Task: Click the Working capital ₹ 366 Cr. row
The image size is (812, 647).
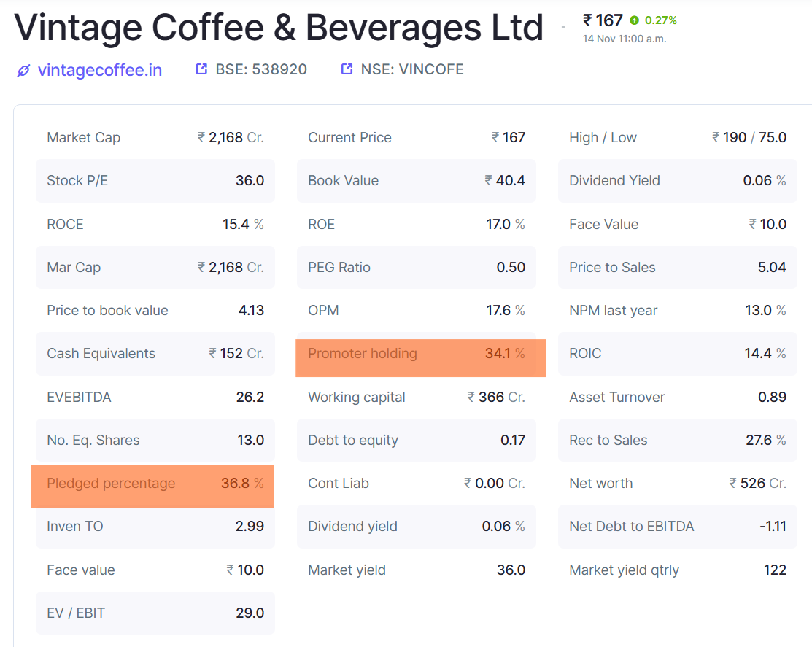Action: pyautogui.click(x=417, y=397)
